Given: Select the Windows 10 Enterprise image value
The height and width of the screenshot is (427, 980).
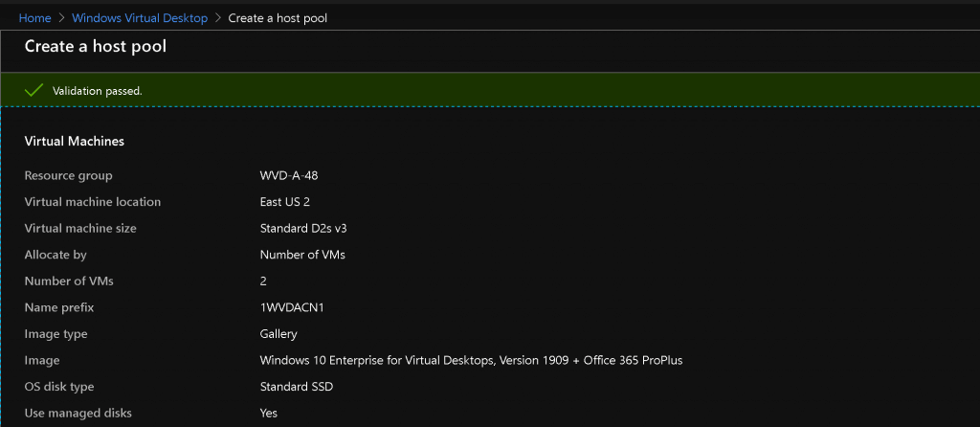Looking at the screenshot, I should coord(471,360).
